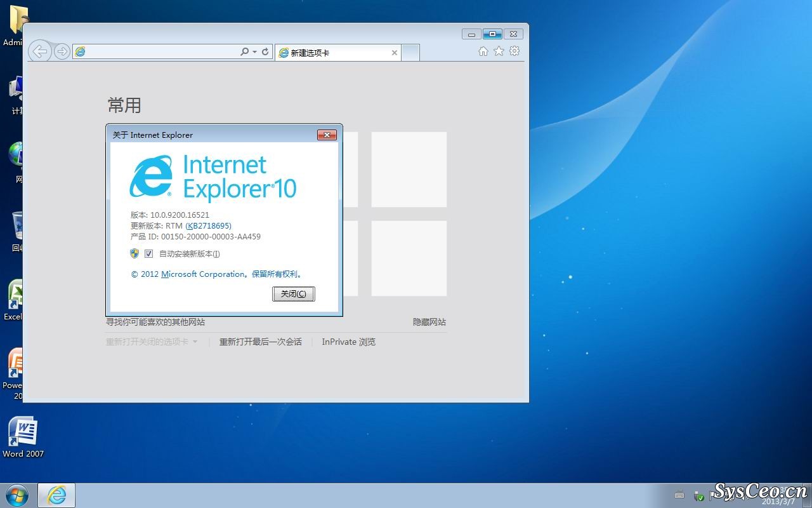Toggle 自动安装新版本 checkbox
Image resolution: width=812 pixels, height=508 pixels.
point(148,253)
